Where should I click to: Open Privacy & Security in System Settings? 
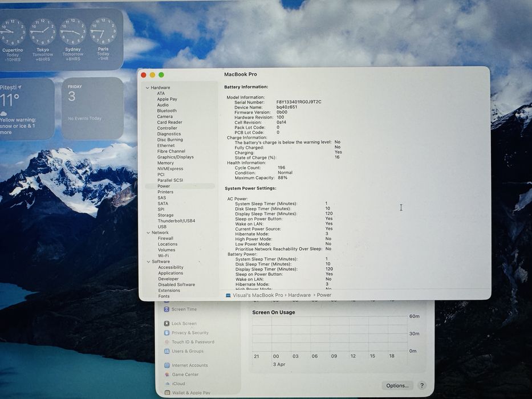point(190,333)
